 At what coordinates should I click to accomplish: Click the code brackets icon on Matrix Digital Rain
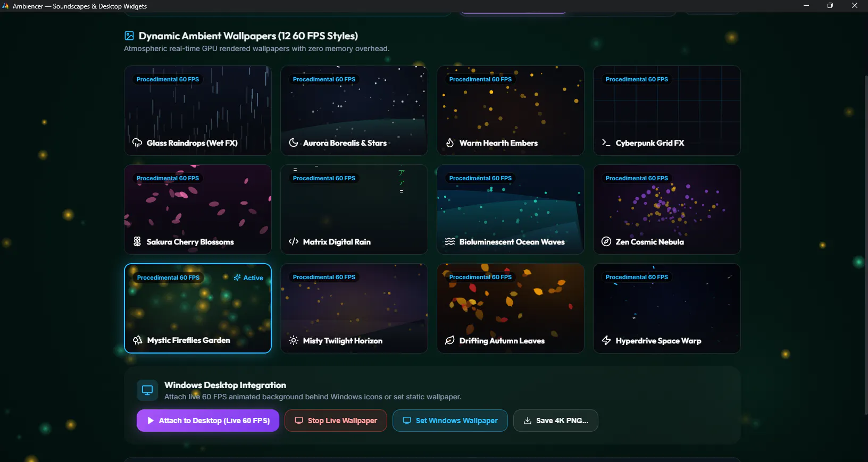pyautogui.click(x=294, y=242)
